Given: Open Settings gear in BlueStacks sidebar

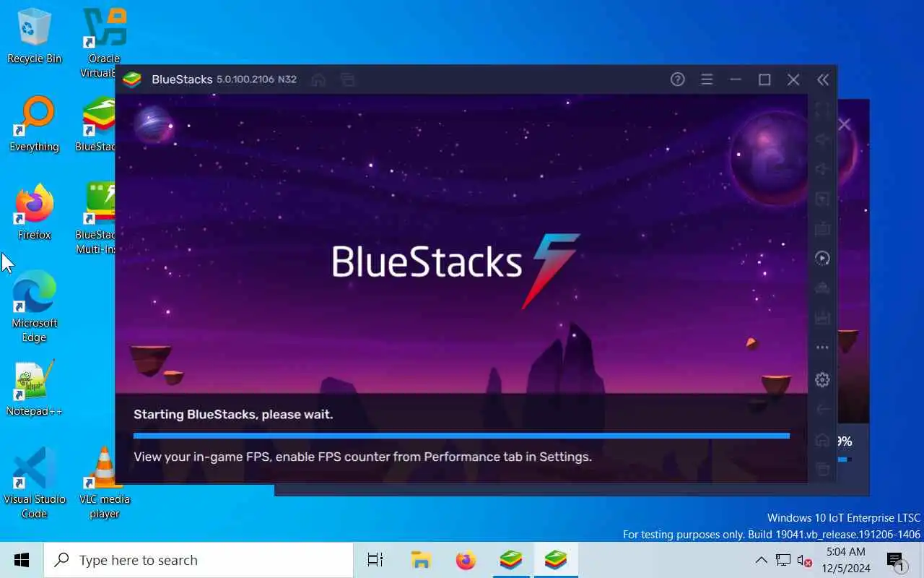Looking at the screenshot, I should click(822, 379).
